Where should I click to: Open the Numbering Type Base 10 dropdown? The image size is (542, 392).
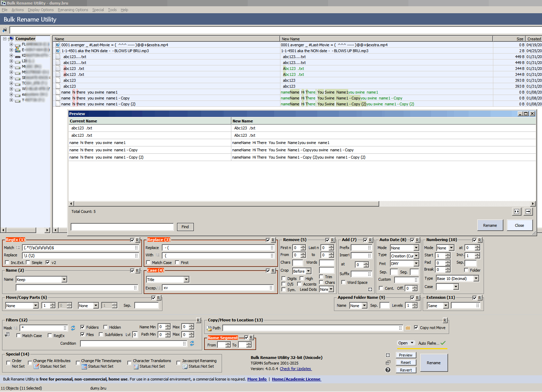click(476, 279)
